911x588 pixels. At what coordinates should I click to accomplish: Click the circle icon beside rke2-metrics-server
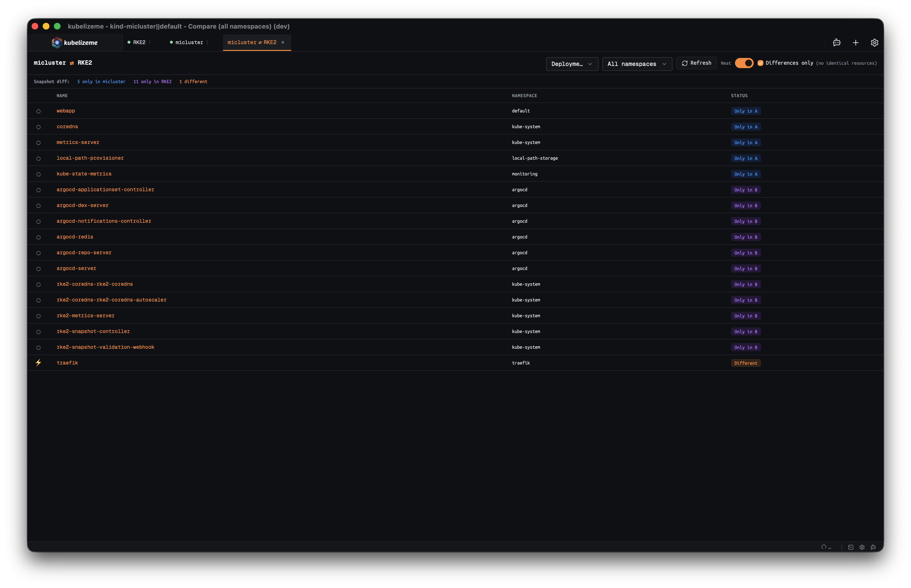(39, 316)
